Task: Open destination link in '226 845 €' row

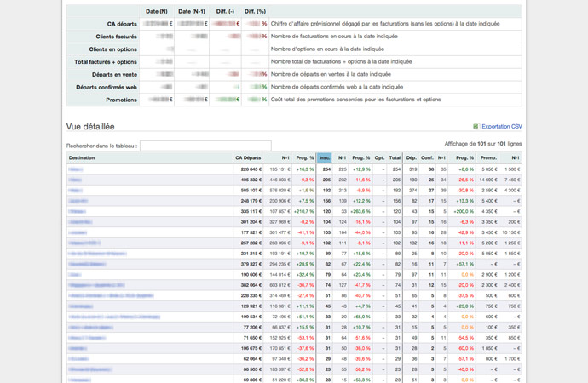Action: [75, 169]
